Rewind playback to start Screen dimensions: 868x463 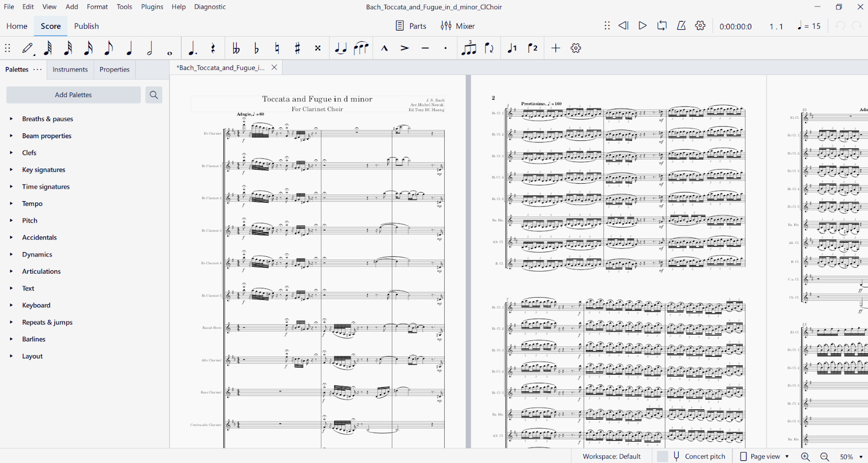pos(623,25)
